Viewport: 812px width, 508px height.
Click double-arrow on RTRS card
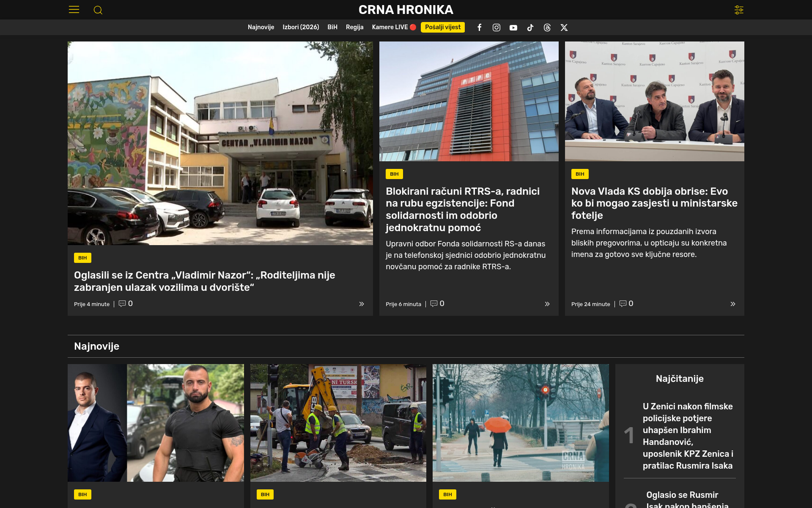point(547,304)
